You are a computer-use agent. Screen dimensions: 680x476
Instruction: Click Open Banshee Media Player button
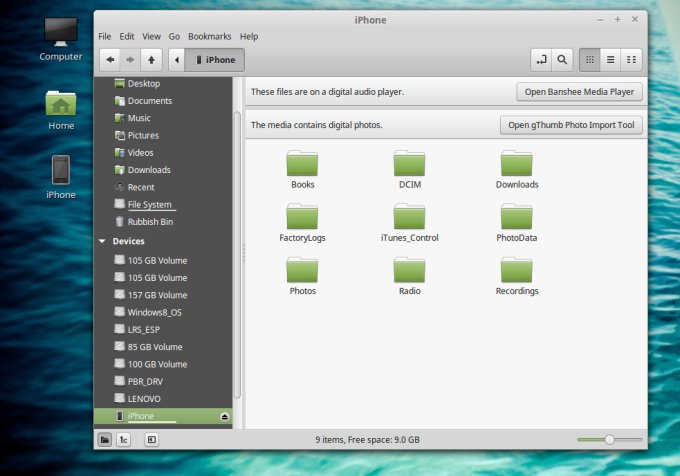[x=579, y=92]
